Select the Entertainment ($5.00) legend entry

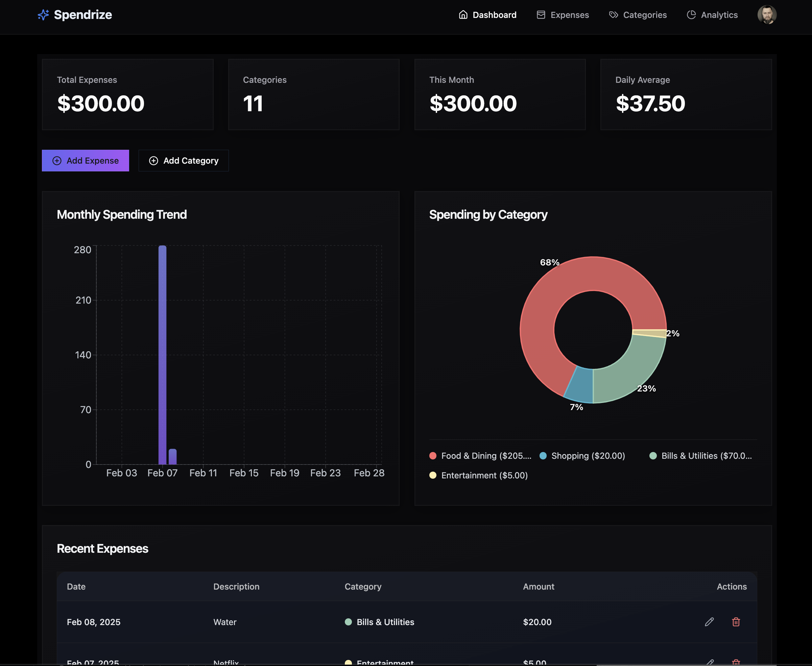[484, 475]
